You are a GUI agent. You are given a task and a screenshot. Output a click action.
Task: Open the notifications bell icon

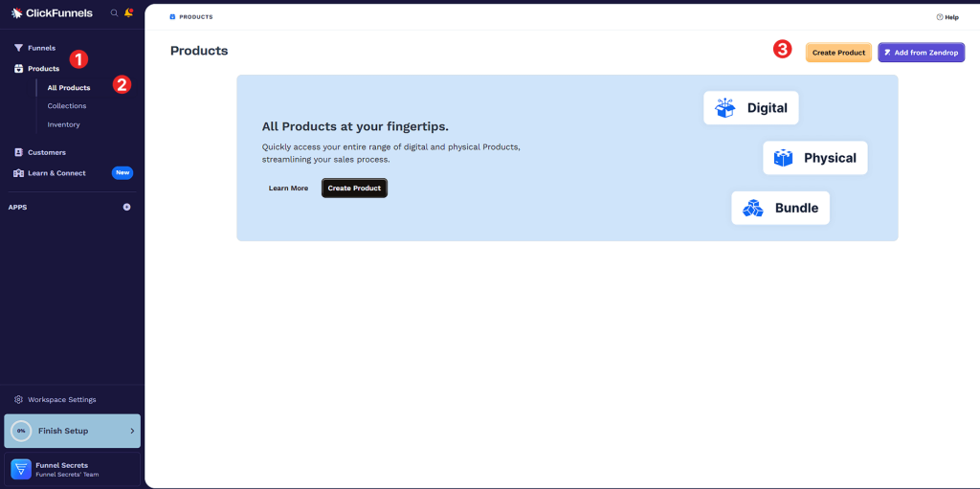click(129, 12)
